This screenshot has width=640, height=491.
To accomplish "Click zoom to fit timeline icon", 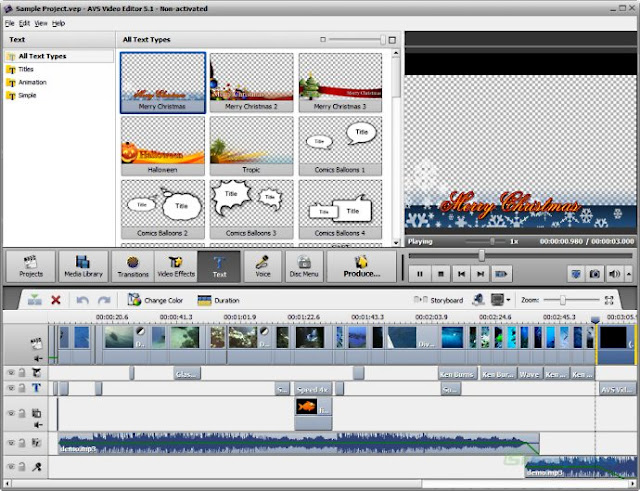I will coord(609,300).
